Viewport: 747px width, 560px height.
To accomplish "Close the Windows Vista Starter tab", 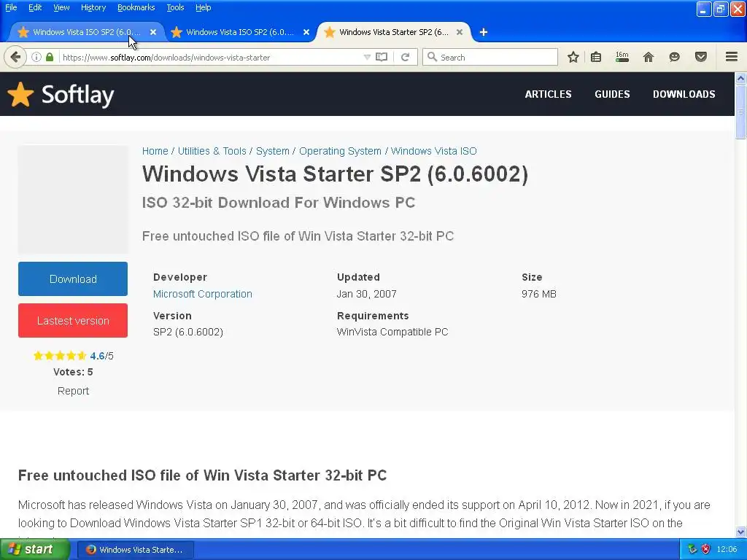I will [460, 32].
